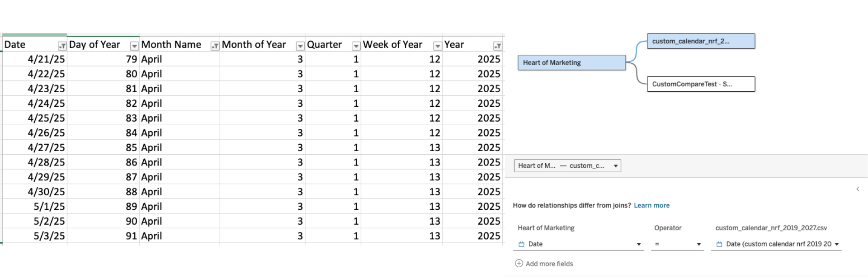The width and height of the screenshot is (868, 279).
Task: Open the Date column filter button
Action: (x=62, y=46)
